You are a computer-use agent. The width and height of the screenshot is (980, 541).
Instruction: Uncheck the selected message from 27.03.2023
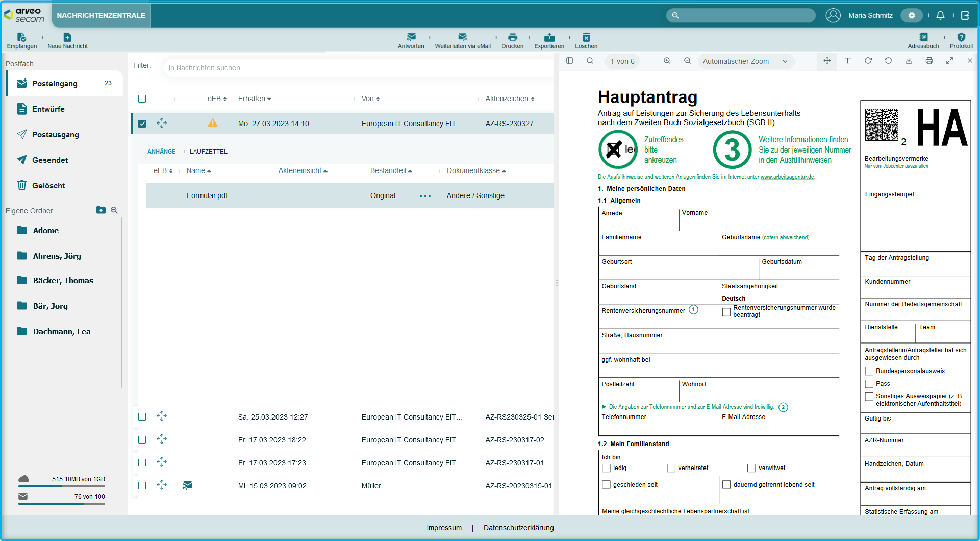coord(142,124)
